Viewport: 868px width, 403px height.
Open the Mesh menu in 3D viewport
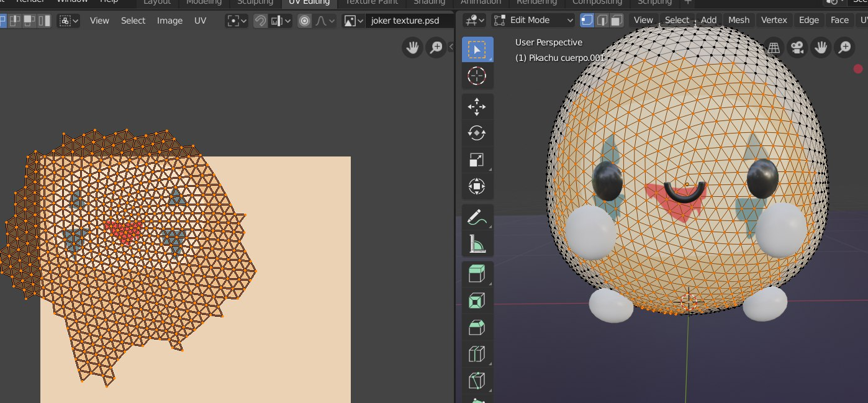click(x=738, y=20)
